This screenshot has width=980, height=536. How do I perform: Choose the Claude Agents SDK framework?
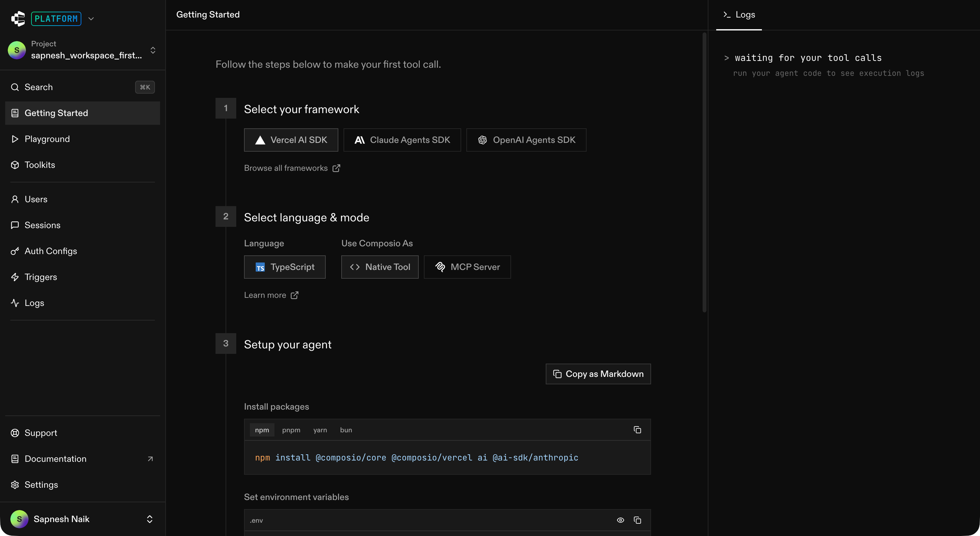[x=402, y=140]
